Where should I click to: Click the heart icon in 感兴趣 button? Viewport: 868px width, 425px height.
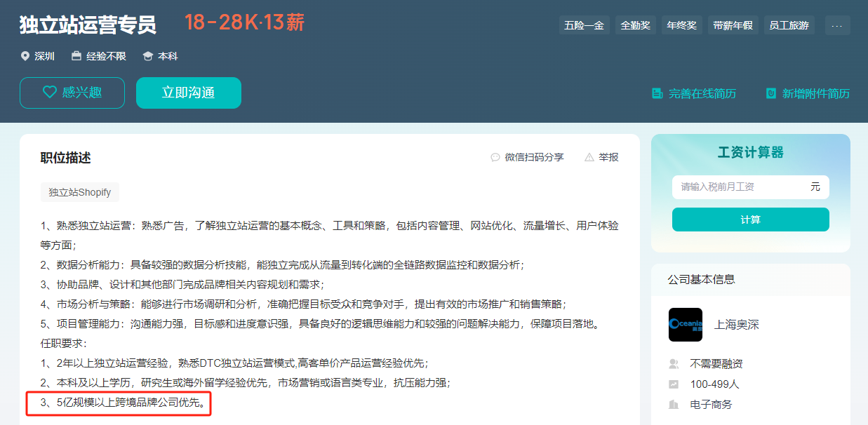point(49,93)
